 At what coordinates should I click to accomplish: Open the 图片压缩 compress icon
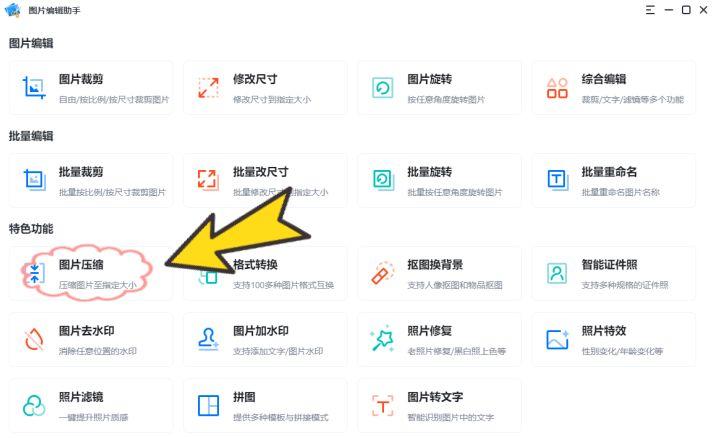coord(35,273)
